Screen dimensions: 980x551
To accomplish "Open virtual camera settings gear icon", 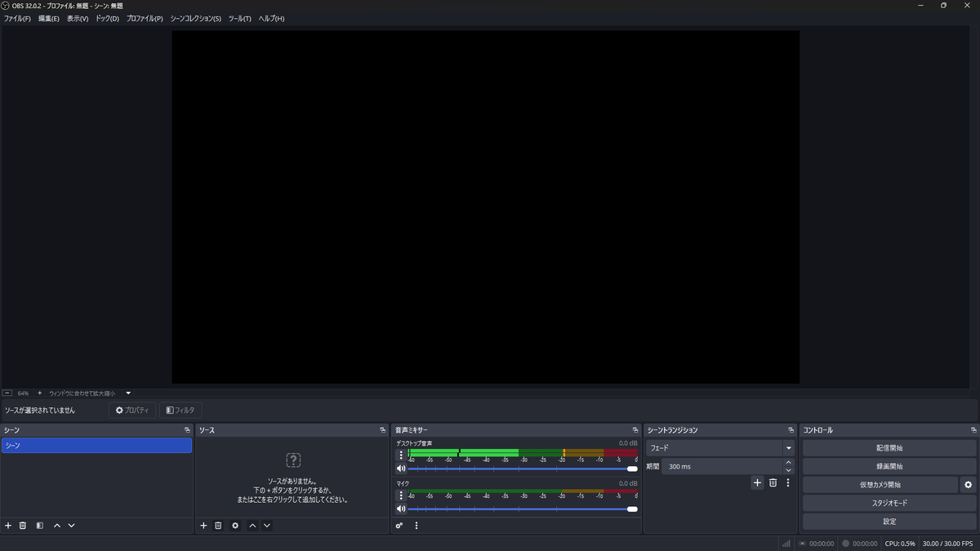I will 969,485.
